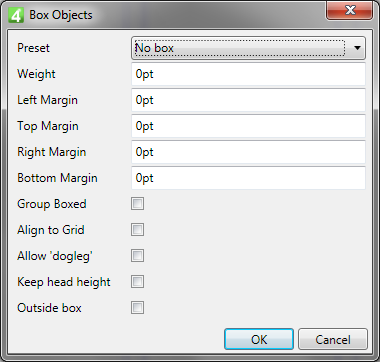Enable the Outside box checkbox

tap(137, 308)
